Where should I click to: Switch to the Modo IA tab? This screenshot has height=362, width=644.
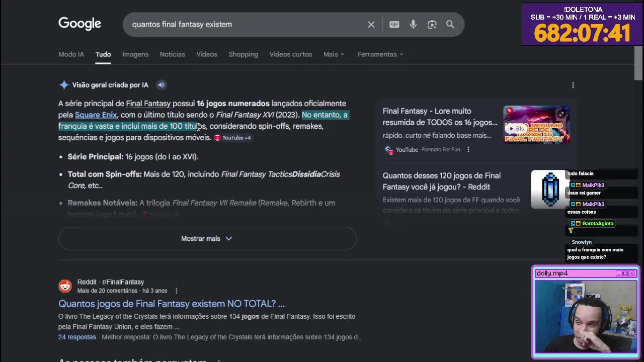71,54
